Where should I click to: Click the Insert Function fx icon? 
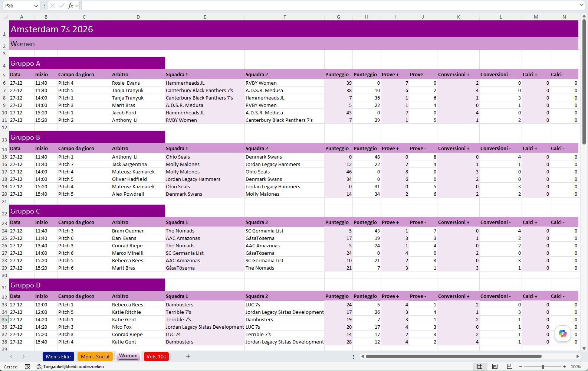70,6
